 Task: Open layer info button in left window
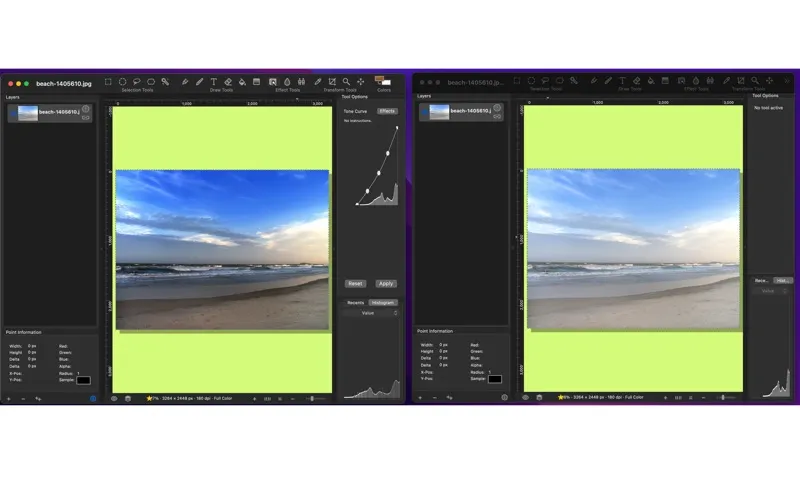click(86, 109)
